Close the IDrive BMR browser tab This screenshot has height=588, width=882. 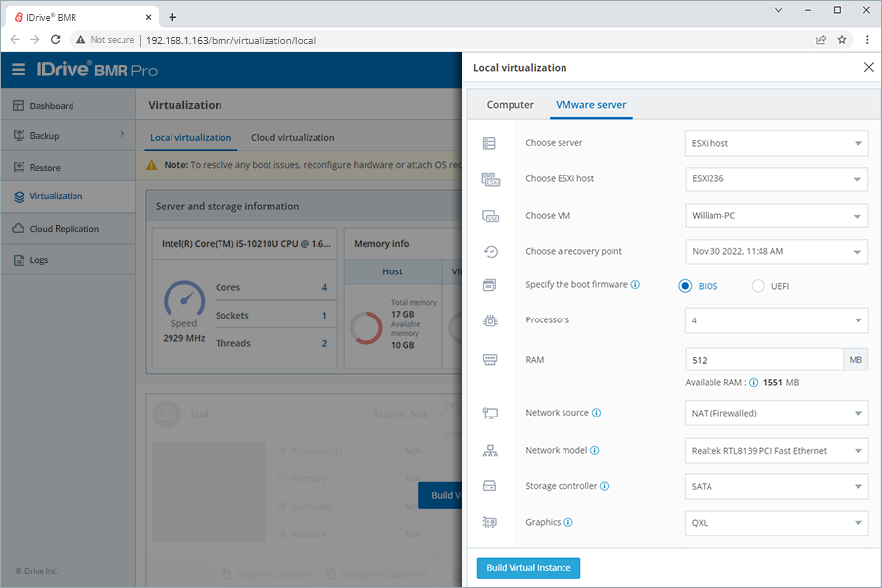[x=149, y=17]
